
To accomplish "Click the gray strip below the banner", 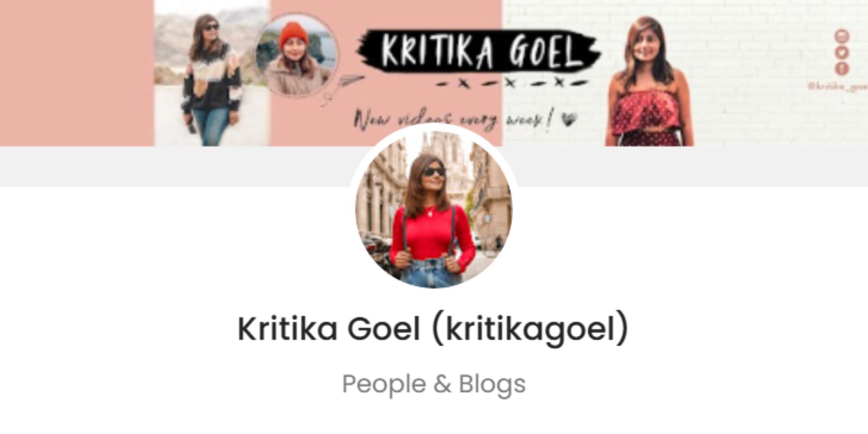I will [x=174, y=166].
